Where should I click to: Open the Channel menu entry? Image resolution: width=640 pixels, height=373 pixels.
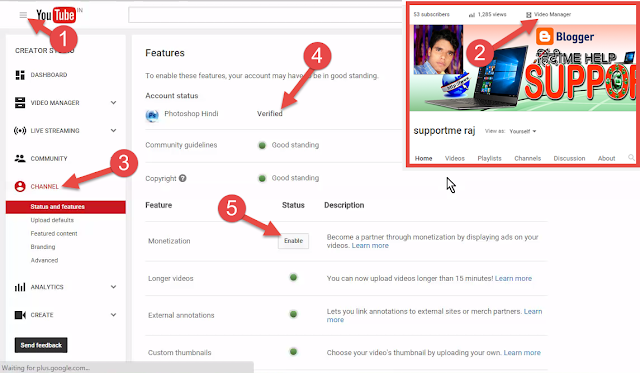click(x=45, y=186)
